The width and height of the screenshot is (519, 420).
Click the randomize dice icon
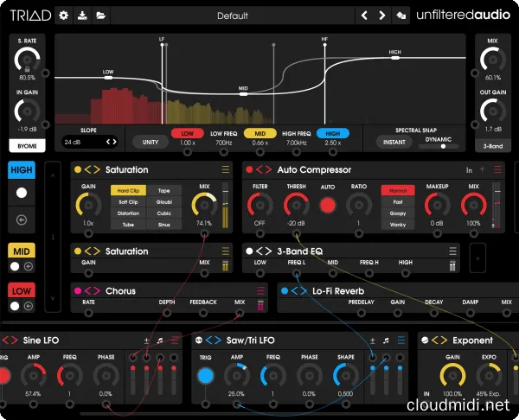pos(400,15)
